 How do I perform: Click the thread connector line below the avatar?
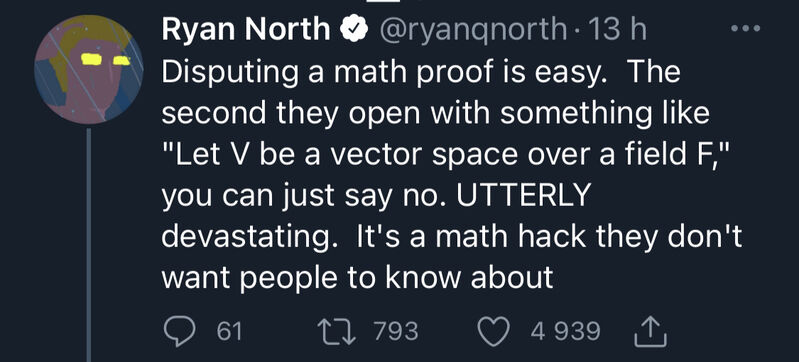click(x=89, y=245)
